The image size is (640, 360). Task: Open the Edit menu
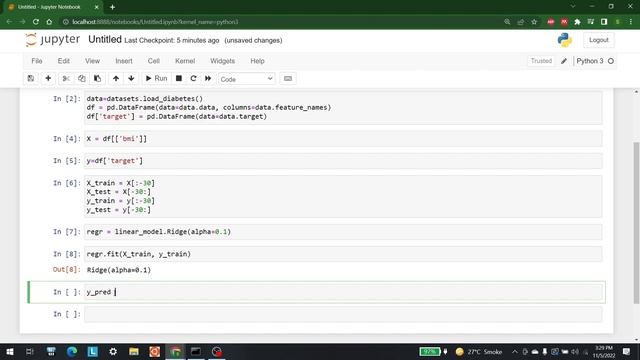click(64, 61)
